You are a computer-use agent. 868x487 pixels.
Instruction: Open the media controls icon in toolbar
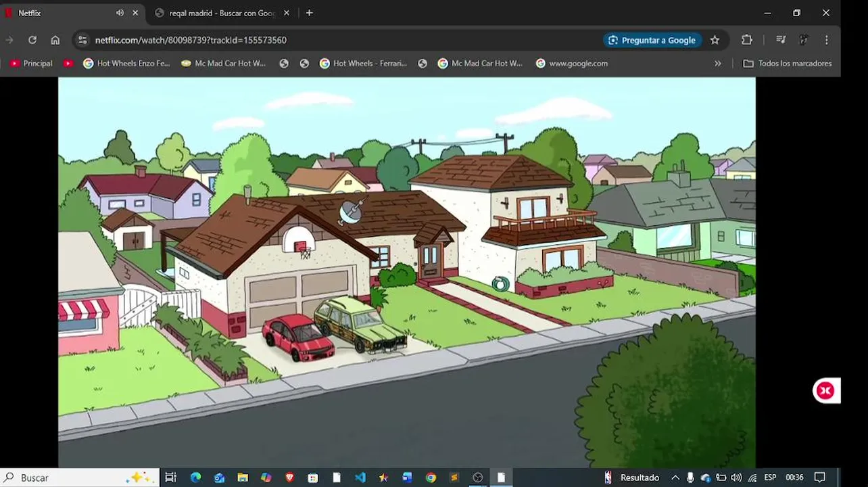click(781, 40)
